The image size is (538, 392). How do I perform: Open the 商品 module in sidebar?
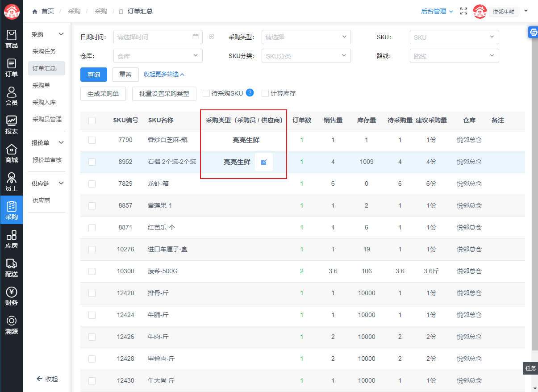[x=12, y=39]
